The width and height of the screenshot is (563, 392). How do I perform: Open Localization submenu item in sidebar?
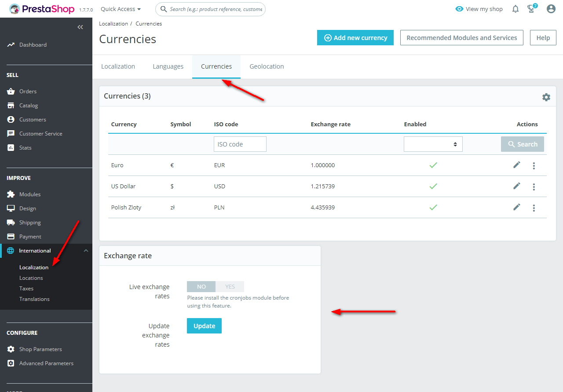click(x=34, y=267)
